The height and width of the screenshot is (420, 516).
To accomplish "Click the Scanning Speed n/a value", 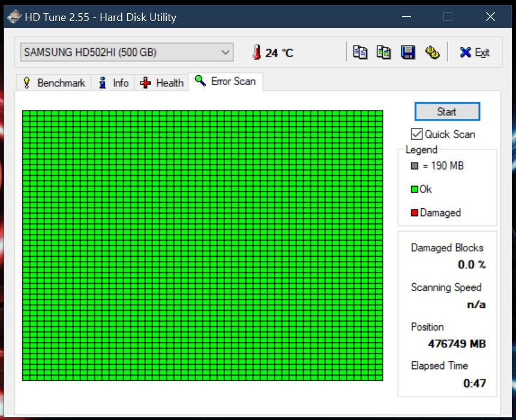I will pyautogui.click(x=476, y=304).
